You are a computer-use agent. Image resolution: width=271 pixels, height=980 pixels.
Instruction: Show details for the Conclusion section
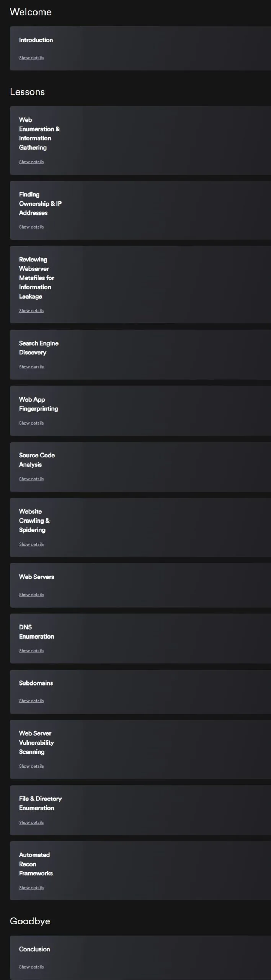[x=31, y=967]
